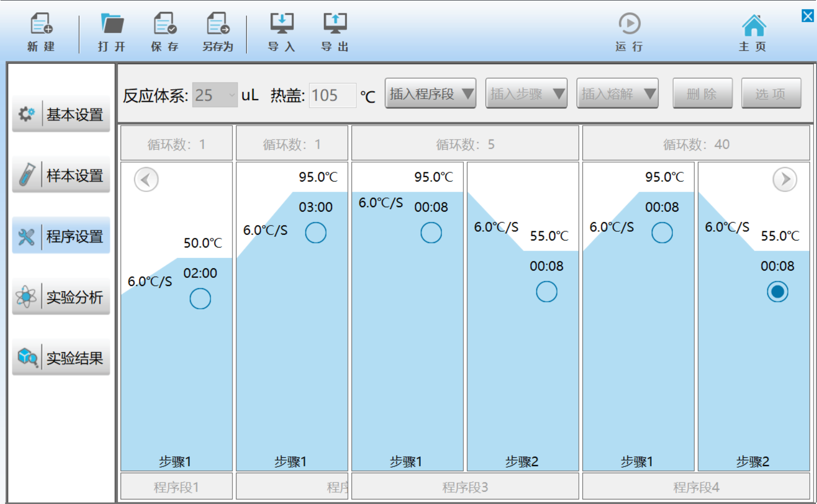Expand the 插入程序段 dropdown
The image size is (817, 504).
click(x=431, y=94)
